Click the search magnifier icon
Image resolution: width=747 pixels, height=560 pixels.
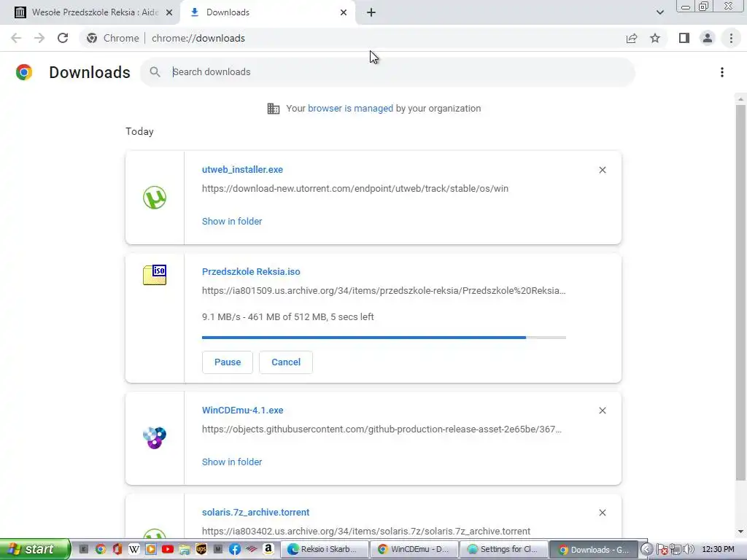(155, 72)
